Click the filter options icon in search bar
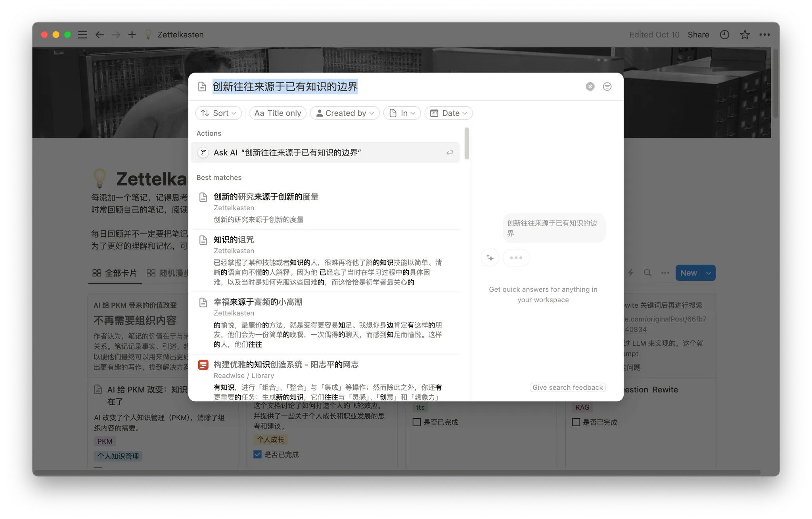 point(607,86)
